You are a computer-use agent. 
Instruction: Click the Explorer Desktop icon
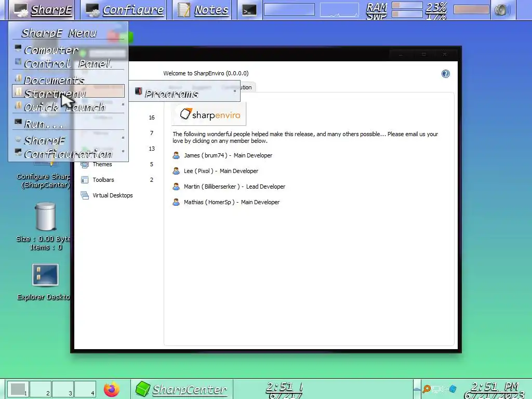tap(46, 275)
